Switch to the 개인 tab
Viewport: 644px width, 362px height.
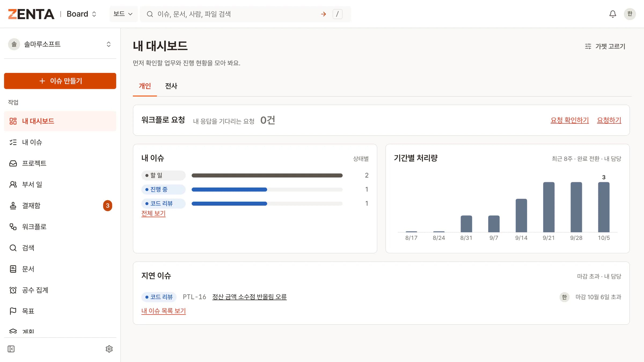(145, 86)
